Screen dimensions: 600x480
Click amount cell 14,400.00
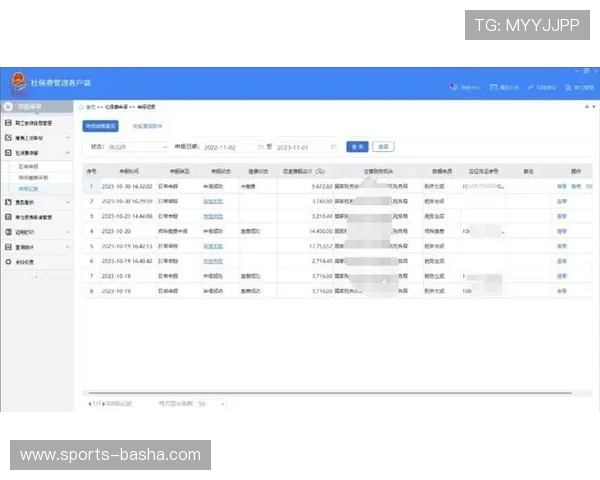(x=321, y=231)
